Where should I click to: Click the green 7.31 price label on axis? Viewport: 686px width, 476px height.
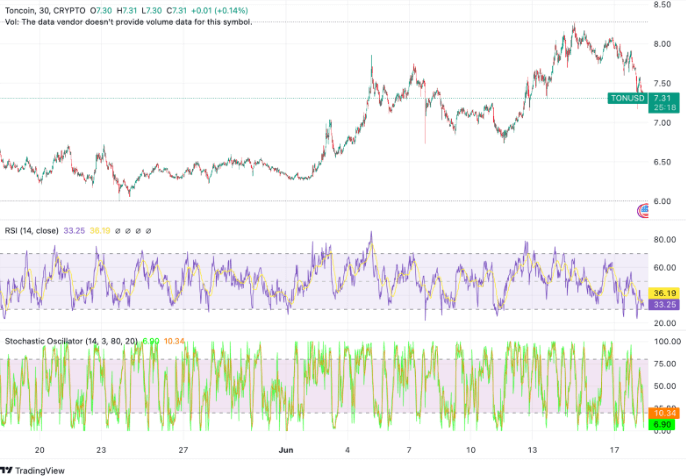663,98
